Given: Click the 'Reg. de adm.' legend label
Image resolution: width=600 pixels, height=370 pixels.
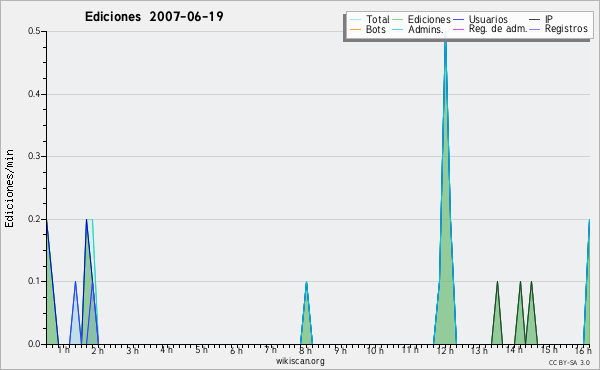Looking at the screenshot, I should click(498, 29).
